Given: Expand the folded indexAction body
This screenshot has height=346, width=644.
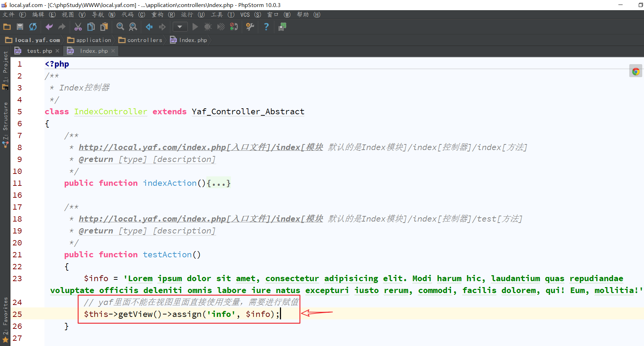Looking at the screenshot, I should (x=219, y=183).
